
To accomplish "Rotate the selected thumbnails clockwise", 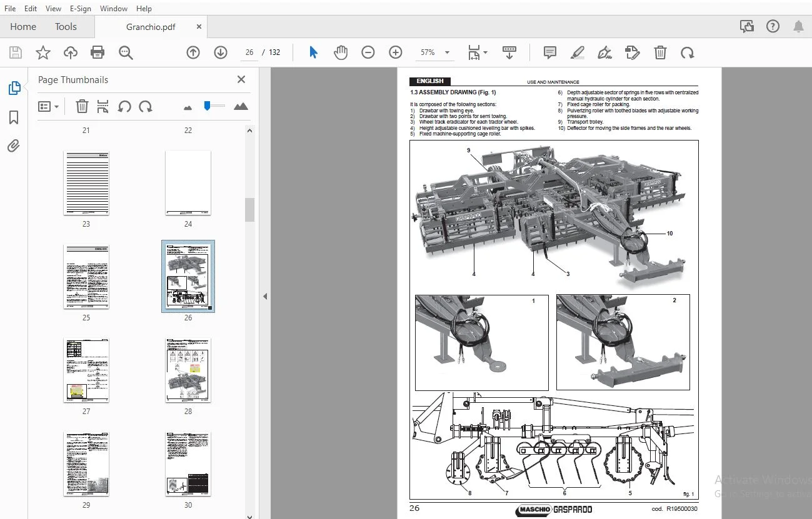I will point(146,106).
